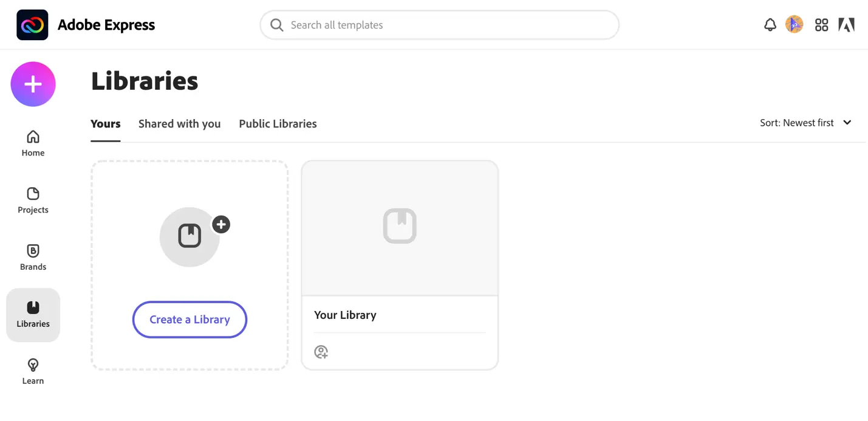Open the Learn section from the sidebar

coord(33,371)
